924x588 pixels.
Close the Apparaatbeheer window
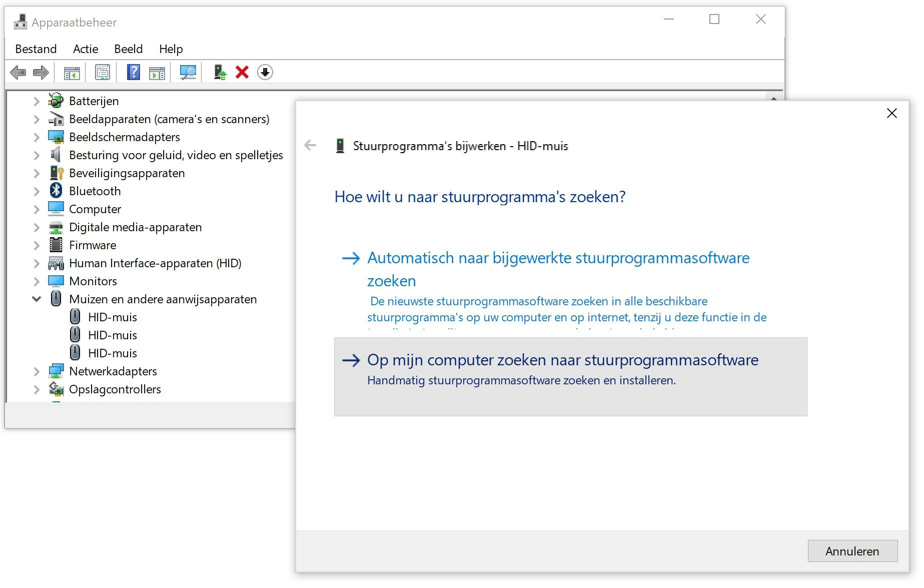tap(761, 19)
